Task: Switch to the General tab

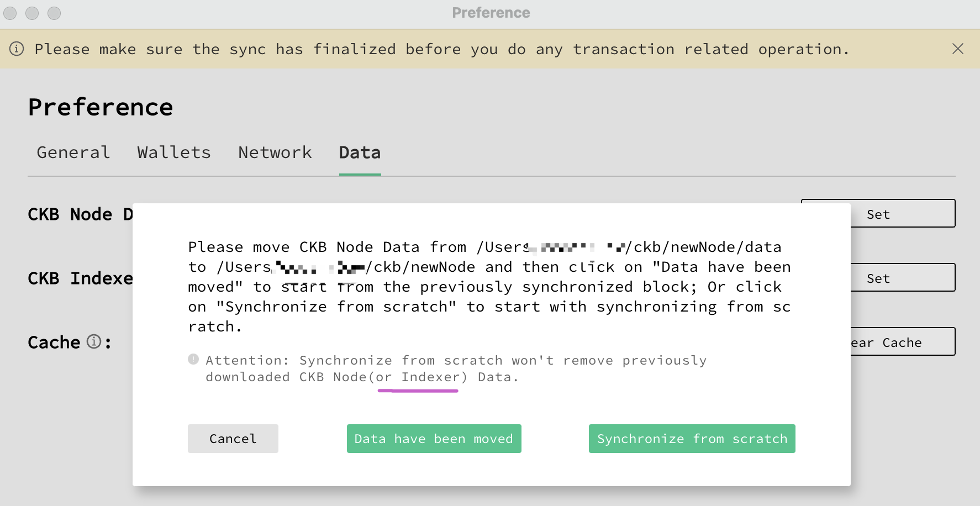Action: point(72,152)
